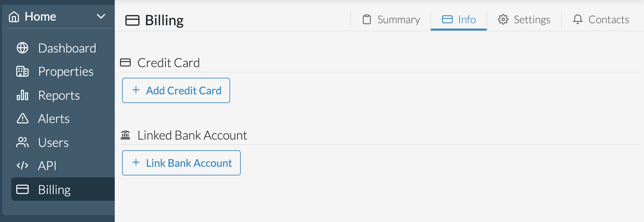Click the Properties building icon
644x222 pixels.
[22, 71]
